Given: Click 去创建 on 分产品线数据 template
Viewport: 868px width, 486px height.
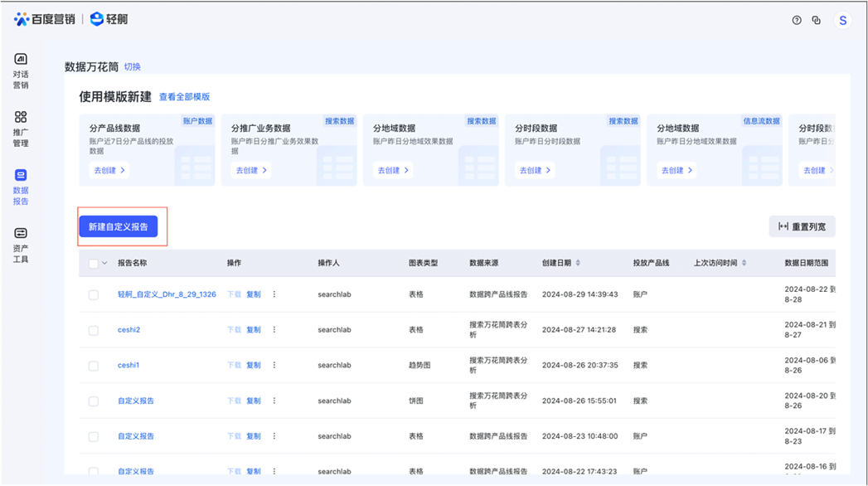Looking at the screenshot, I should coord(108,170).
